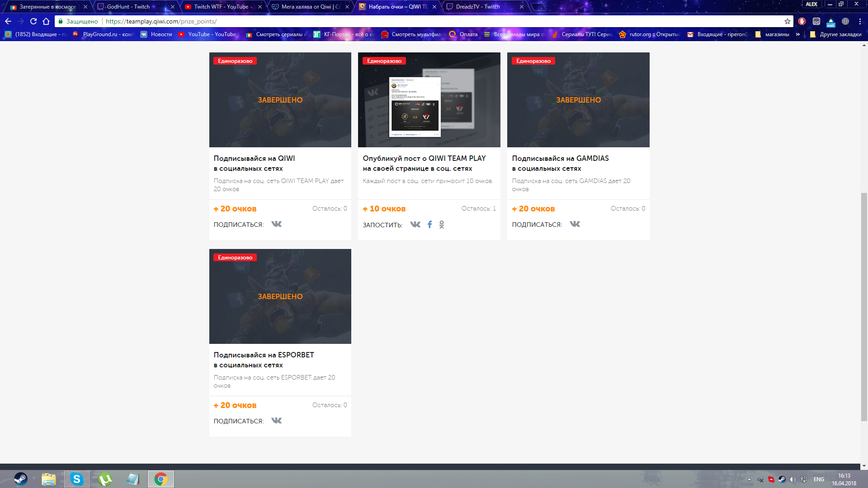The width and height of the screenshot is (868, 488).
Task: Open the VK 'Новости' bookmark
Action: point(156,34)
